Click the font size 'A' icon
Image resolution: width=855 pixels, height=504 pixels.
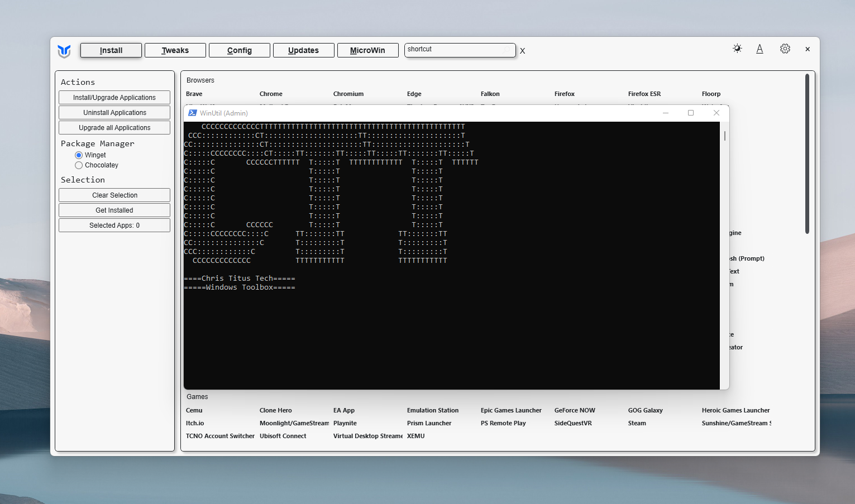point(760,49)
